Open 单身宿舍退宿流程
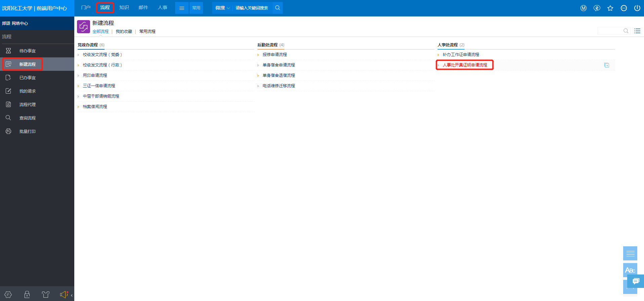Screen dimensions: 644x301 coord(279,76)
